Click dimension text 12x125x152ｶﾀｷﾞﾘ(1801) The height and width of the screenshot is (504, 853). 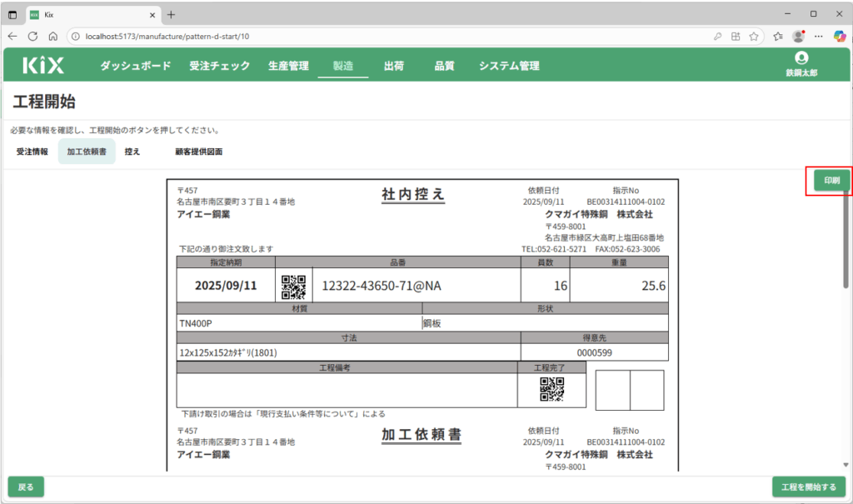click(228, 352)
